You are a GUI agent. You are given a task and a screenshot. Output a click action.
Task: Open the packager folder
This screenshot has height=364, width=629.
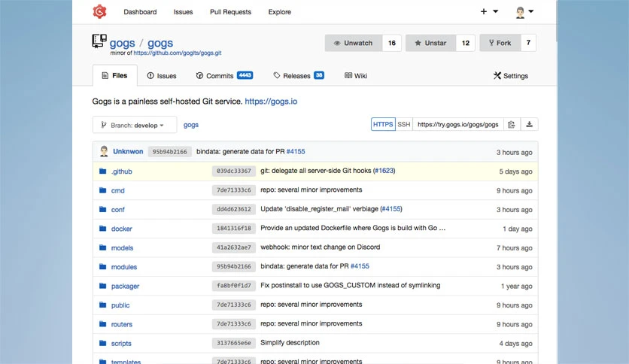click(125, 286)
